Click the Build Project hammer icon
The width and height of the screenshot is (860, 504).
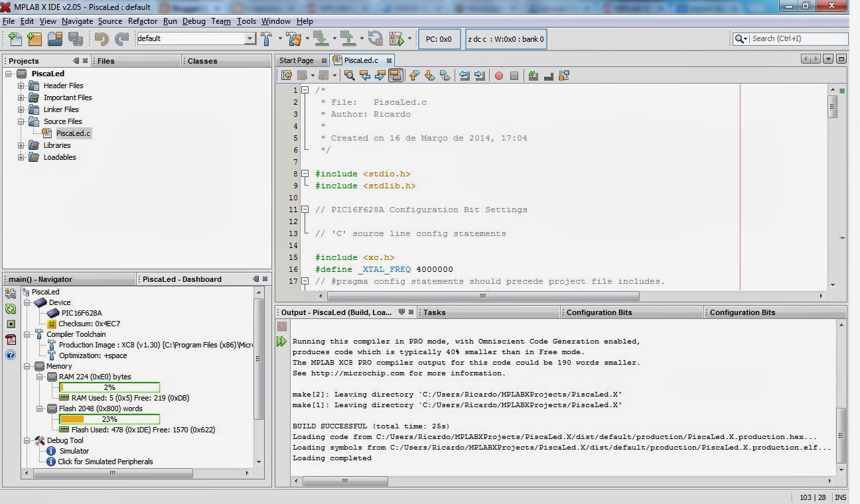coord(266,38)
